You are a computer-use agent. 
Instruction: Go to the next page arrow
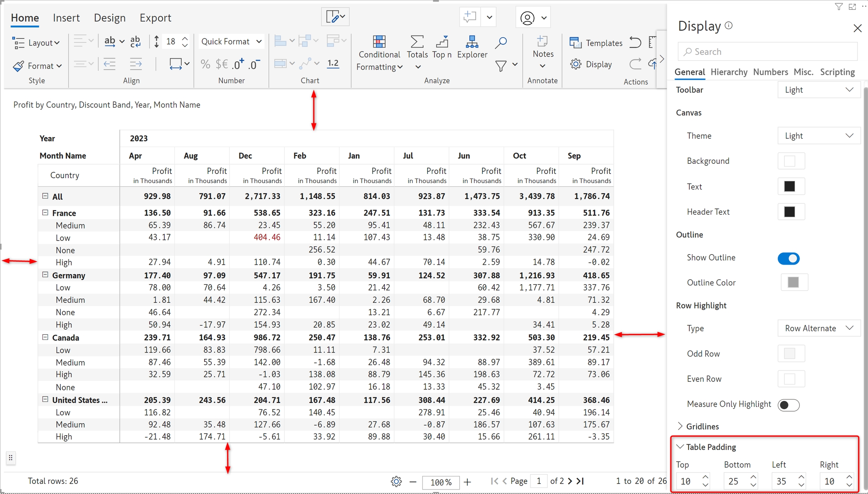click(570, 481)
